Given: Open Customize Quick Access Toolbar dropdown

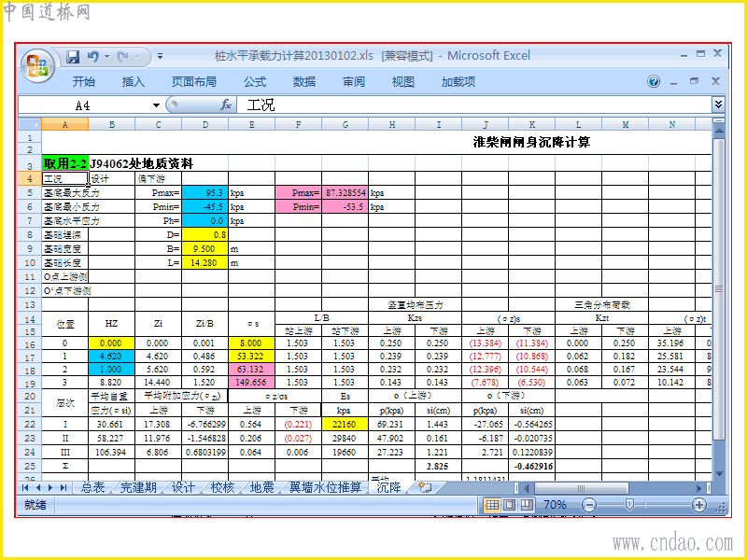Looking at the screenshot, I should [x=160, y=57].
